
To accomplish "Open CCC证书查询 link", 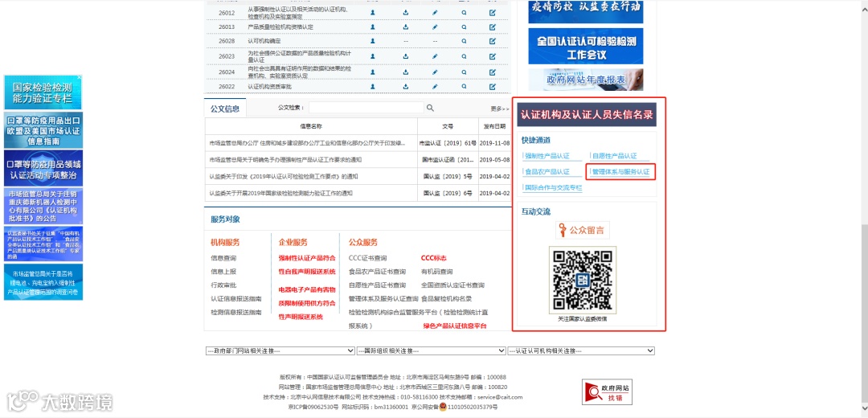I will 367,258.
